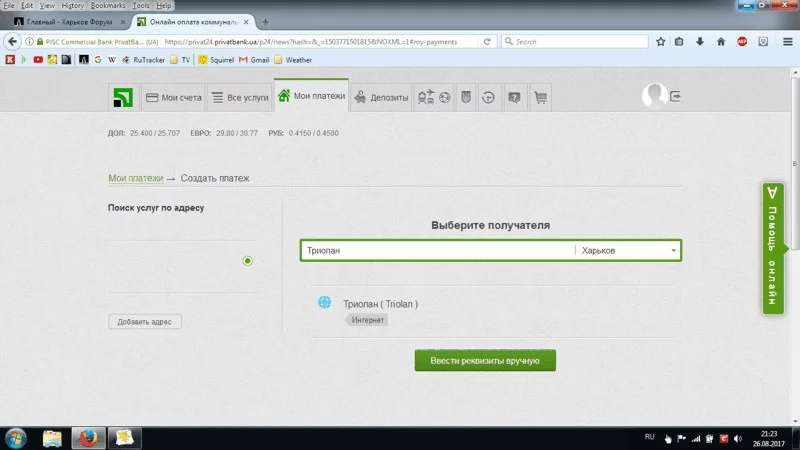800x450 pixels.
Task: Open the red K bookmark icon
Action: pyautogui.click(x=10, y=60)
